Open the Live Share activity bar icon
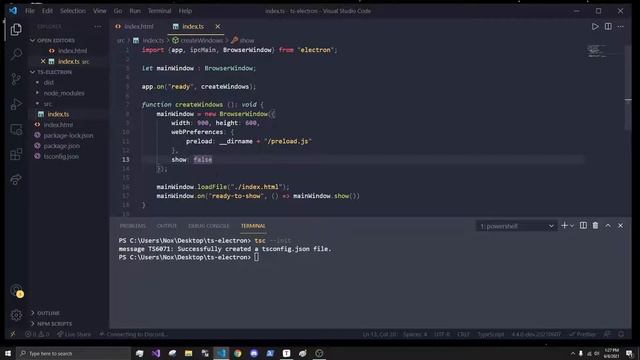Image resolution: width=640 pixels, height=360 pixels. coord(16,179)
